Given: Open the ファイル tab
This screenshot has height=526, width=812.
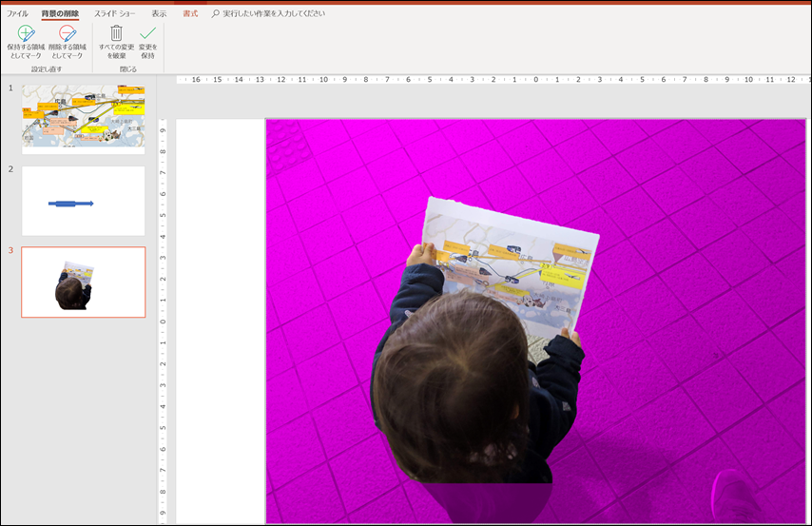Looking at the screenshot, I should 17,13.
